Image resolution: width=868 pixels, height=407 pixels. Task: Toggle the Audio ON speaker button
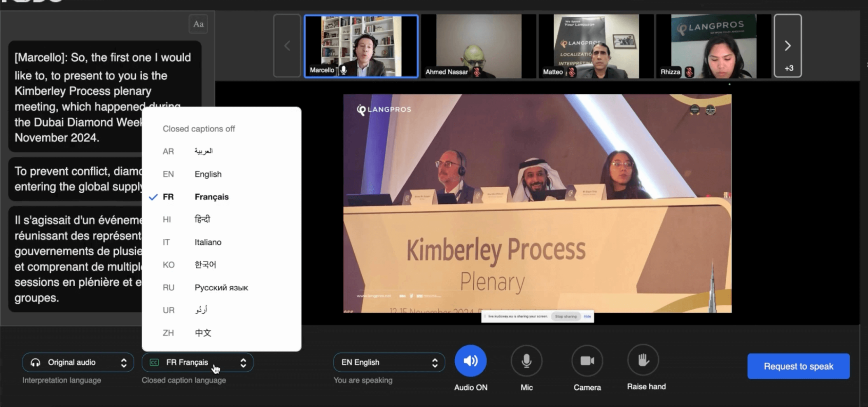(471, 361)
